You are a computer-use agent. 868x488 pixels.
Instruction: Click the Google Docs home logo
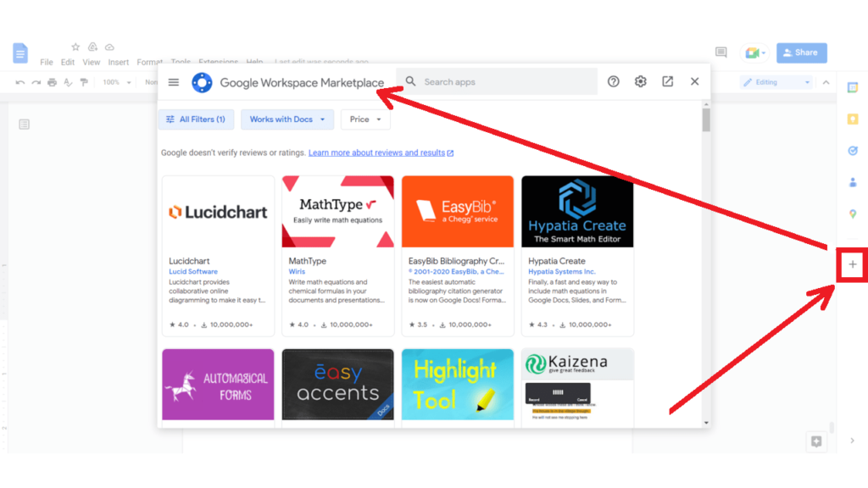(20, 53)
